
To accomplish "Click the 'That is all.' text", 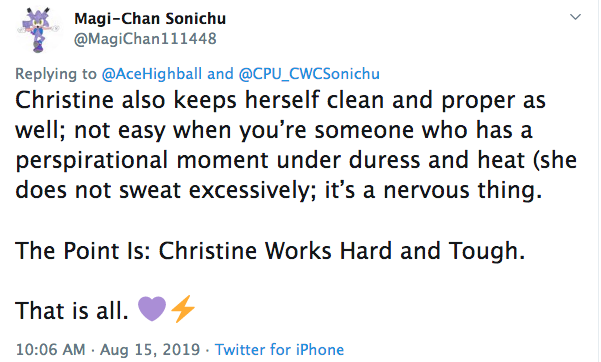I will [x=72, y=310].
